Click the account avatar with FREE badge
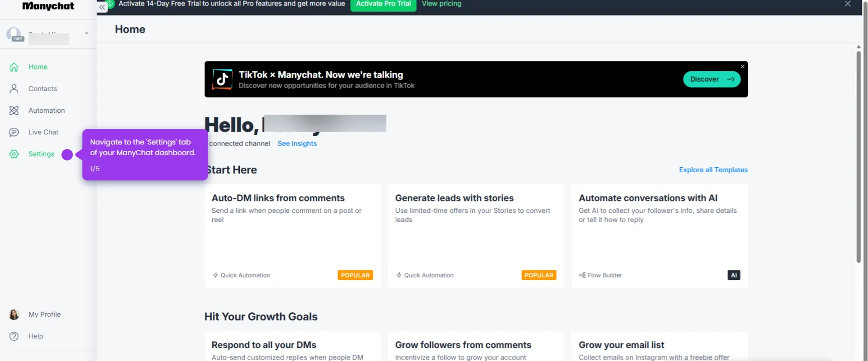 (14, 34)
